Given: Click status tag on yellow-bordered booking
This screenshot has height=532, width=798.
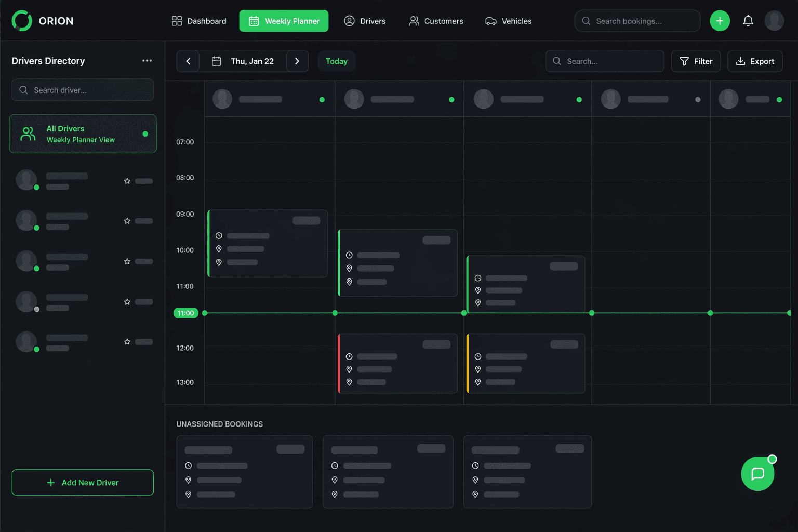Looking at the screenshot, I should click(x=564, y=344).
